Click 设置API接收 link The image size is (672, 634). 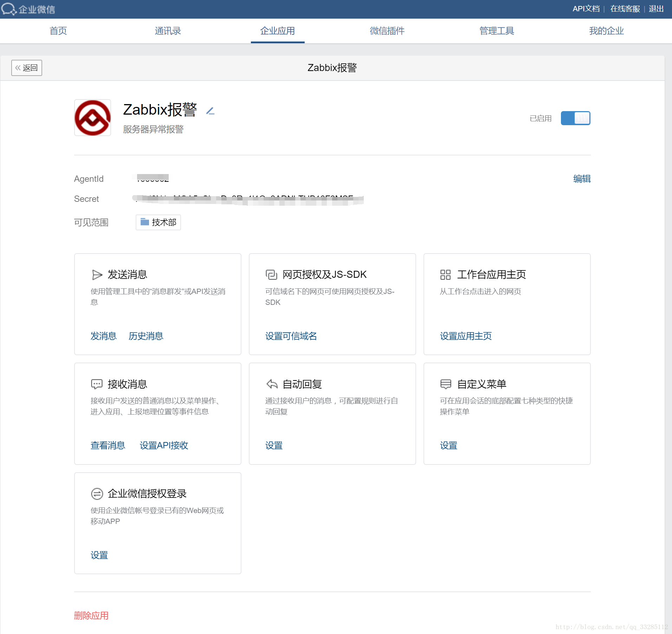164,446
